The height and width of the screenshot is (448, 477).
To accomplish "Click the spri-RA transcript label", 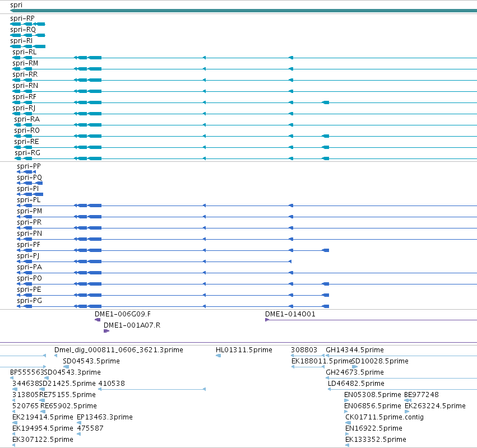I will tap(27, 119).
